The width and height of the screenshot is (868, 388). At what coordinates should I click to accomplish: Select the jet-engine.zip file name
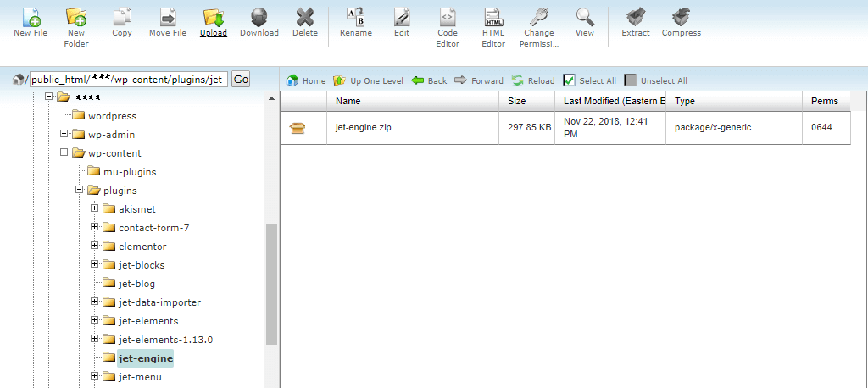(364, 127)
